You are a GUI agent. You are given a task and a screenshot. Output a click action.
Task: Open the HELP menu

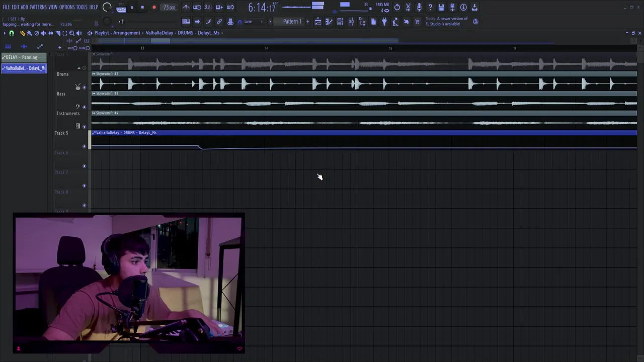94,7
